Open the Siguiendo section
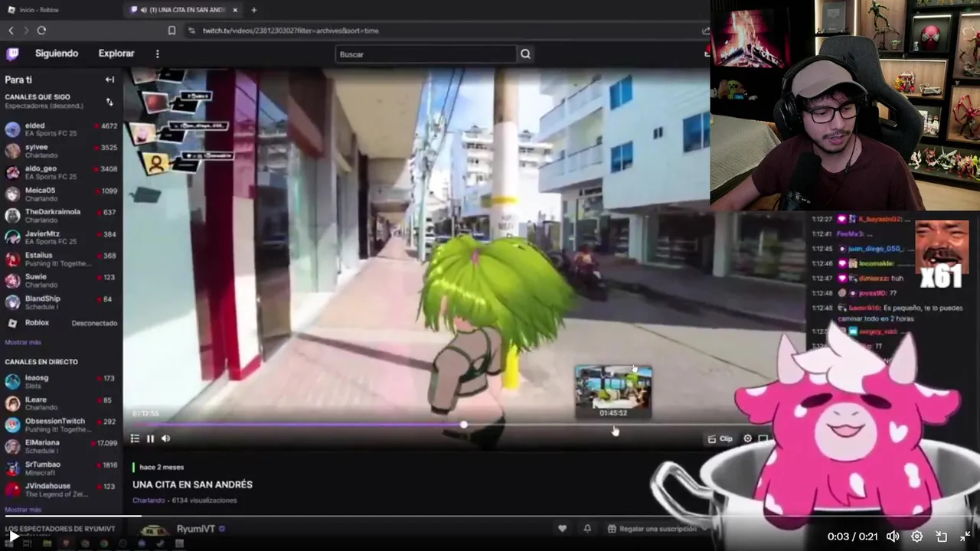The width and height of the screenshot is (980, 551). pyautogui.click(x=57, y=54)
